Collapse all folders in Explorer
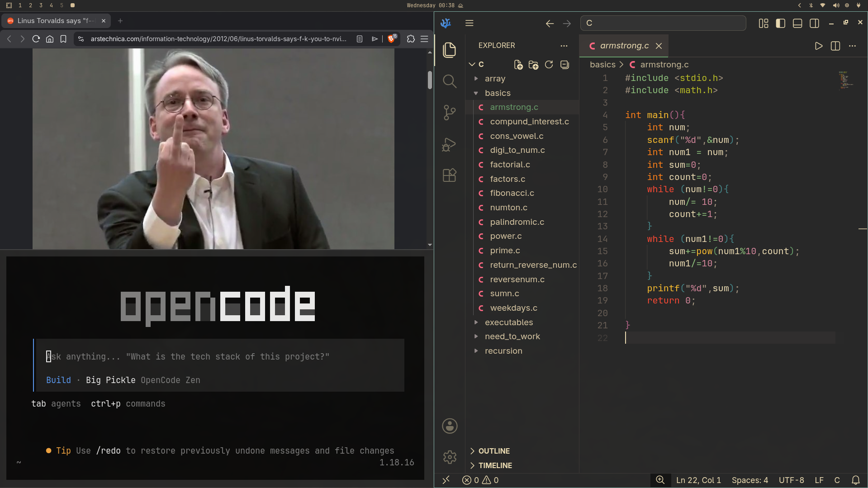The height and width of the screenshot is (488, 868). point(564,65)
